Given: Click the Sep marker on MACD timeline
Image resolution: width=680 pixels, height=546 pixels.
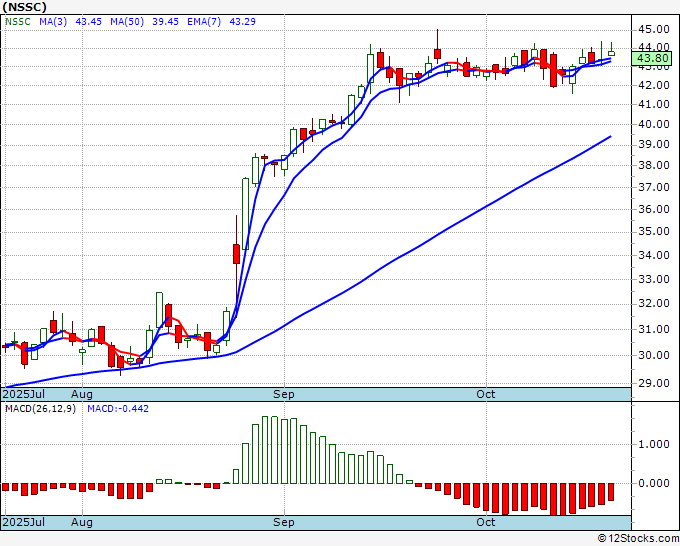Looking at the screenshot, I should coord(284,522).
